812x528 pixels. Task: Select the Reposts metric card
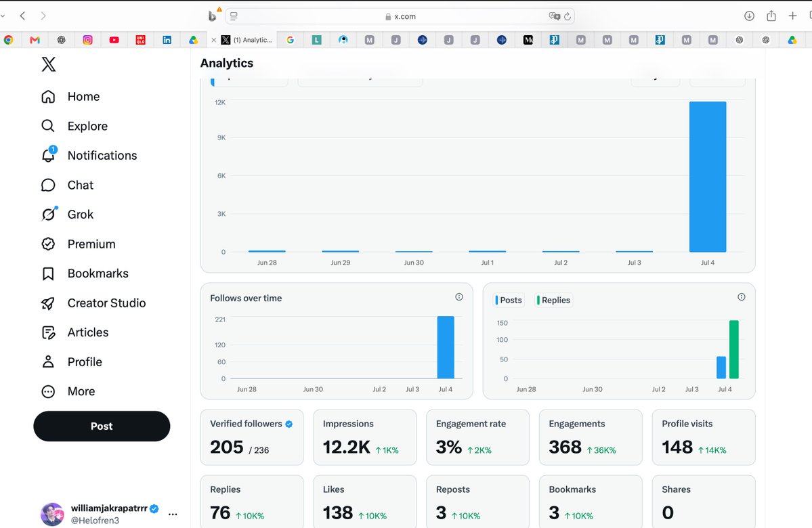[x=477, y=502]
